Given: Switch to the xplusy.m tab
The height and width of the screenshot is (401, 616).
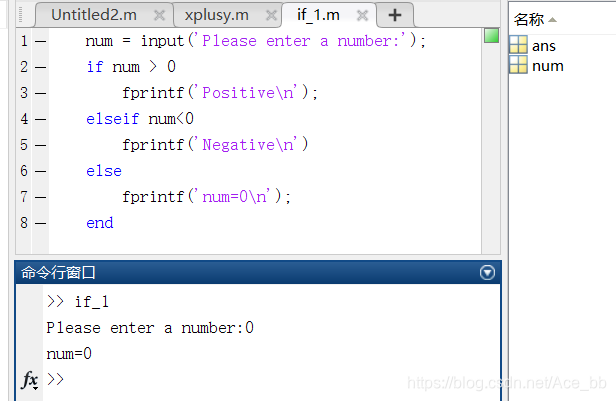Looking at the screenshot, I should tap(216, 15).
